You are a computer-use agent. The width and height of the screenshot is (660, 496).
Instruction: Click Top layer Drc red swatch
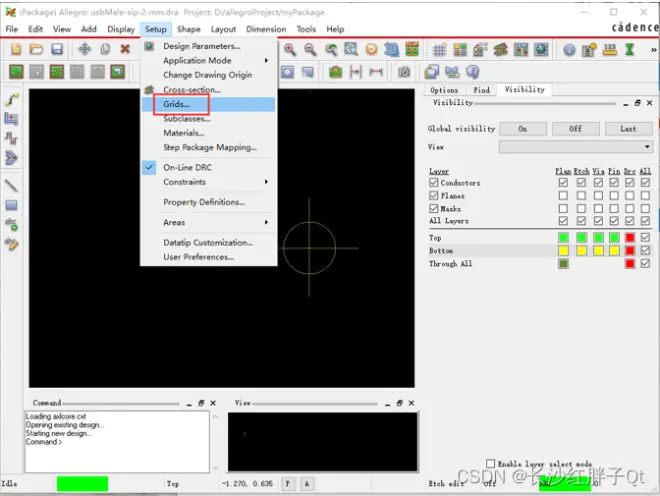click(x=630, y=237)
